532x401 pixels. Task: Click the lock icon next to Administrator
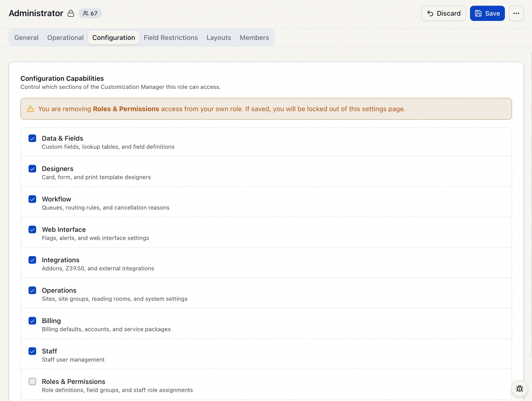(x=71, y=13)
